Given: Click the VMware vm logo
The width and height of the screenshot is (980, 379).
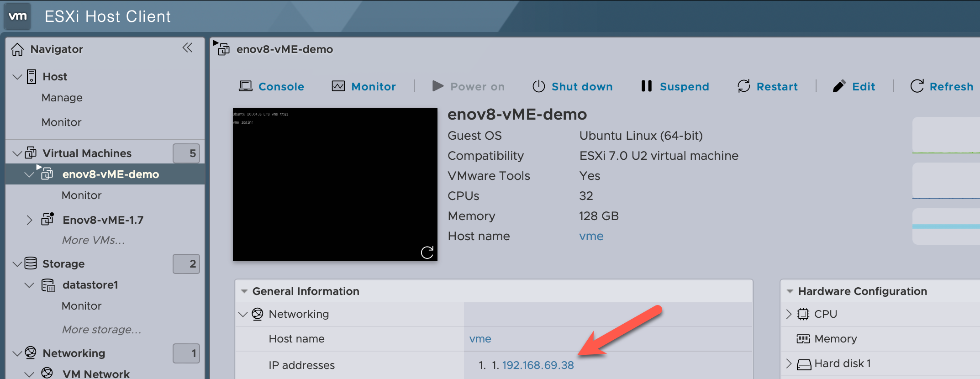Looking at the screenshot, I should (x=18, y=16).
